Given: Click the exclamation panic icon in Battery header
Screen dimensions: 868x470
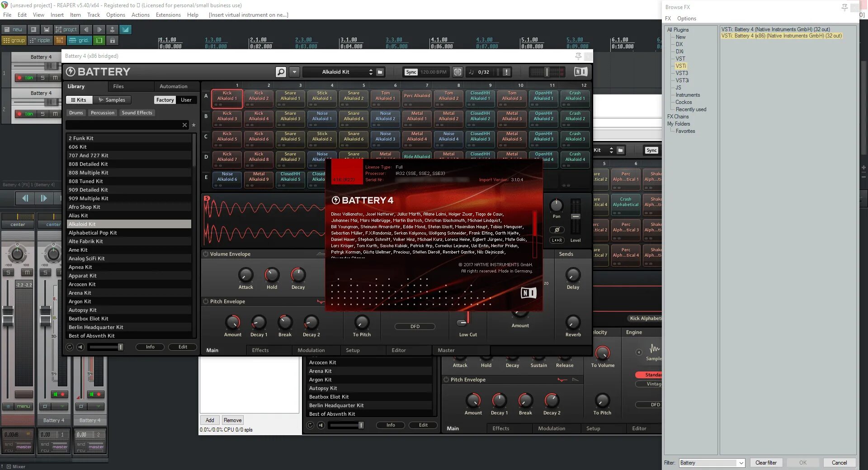Looking at the screenshot, I should (506, 72).
